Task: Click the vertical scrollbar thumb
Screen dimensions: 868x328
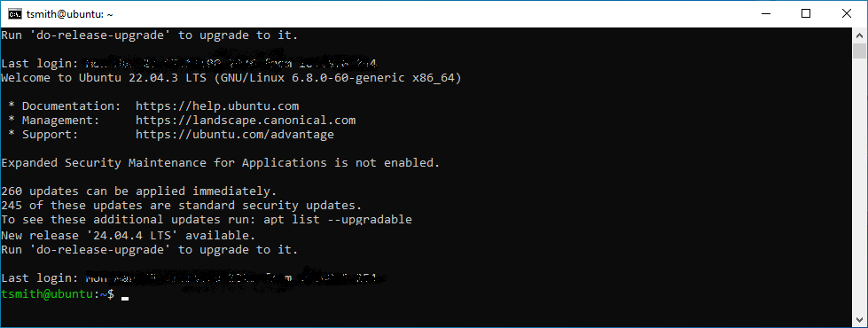Action: coord(859,51)
